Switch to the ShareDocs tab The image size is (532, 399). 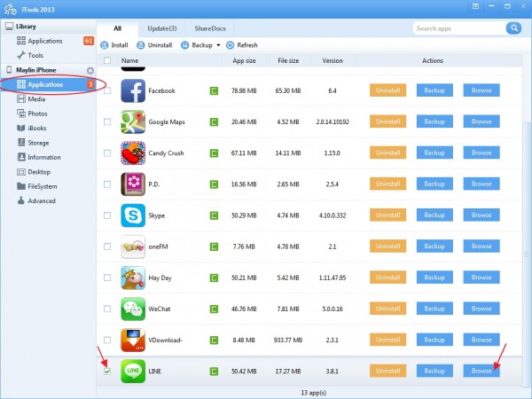click(x=211, y=28)
